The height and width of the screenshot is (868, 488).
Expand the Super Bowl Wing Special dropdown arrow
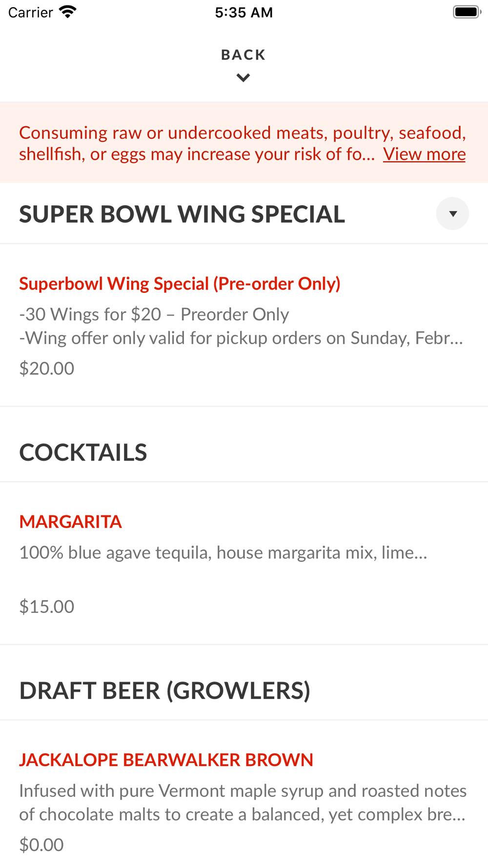pos(452,214)
